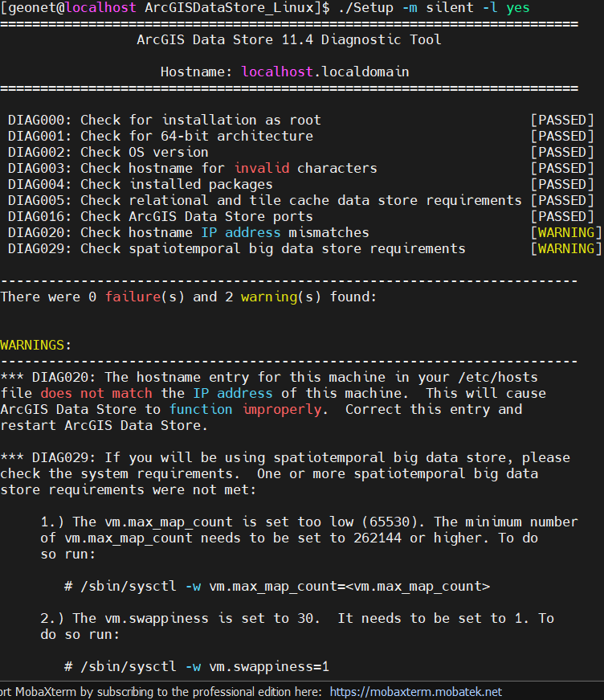Click the command './Setup -m silent -l yes'
Screen dimensions: 604x700
point(434,7)
